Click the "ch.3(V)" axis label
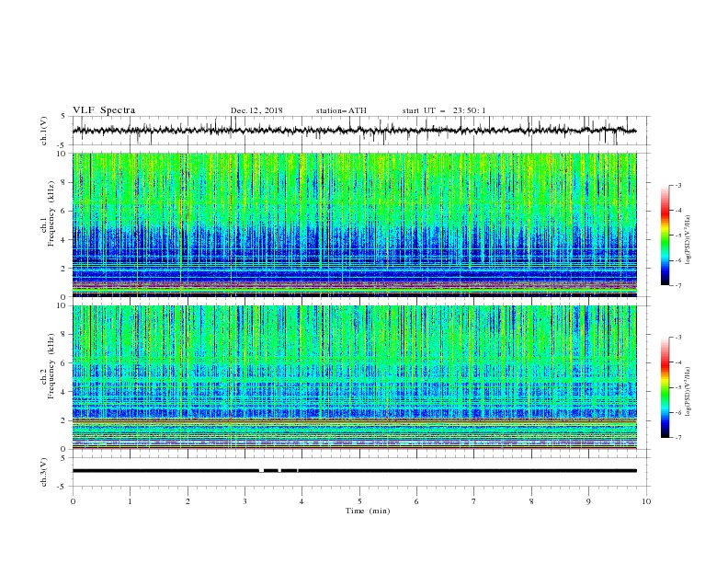The image size is (728, 563). pyautogui.click(x=44, y=472)
